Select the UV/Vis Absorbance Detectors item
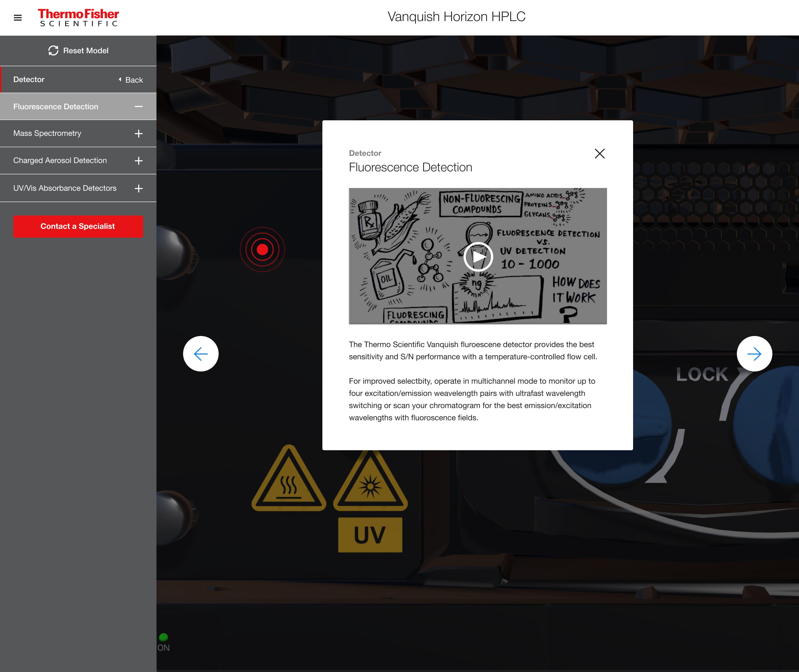Screen dimensions: 799x672 coord(78,188)
